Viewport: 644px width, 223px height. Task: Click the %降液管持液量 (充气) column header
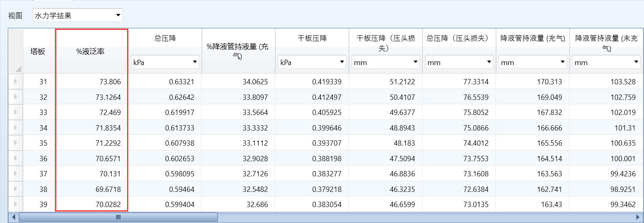(238, 52)
